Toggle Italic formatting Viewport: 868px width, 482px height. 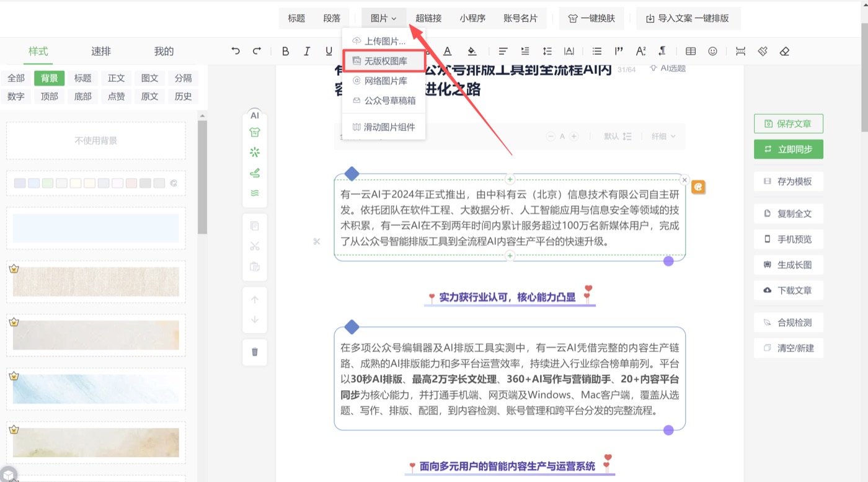coord(307,51)
